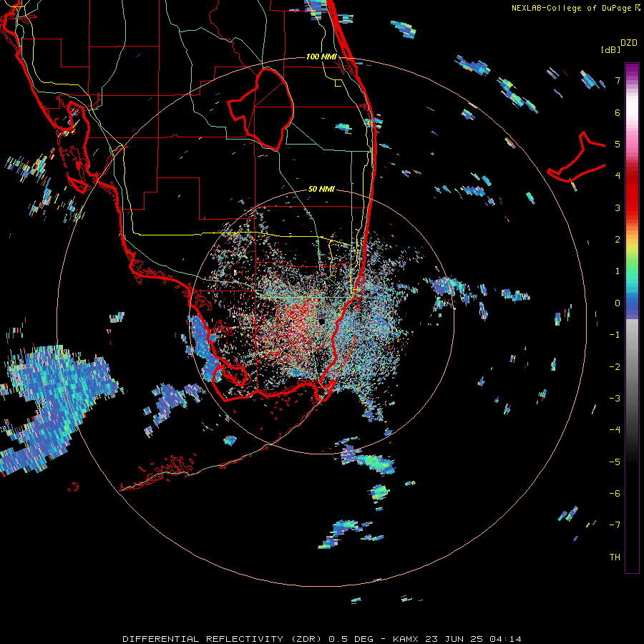
Task: Select the 50 NMI range ring label
Action: click(x=321, y=189)
